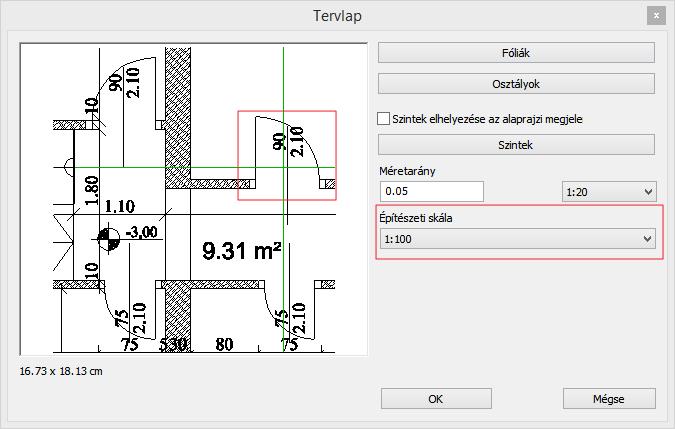This screenshot has height=429, width=675.
Task: Open the Szintek button
Action: (x=516, y=145)
